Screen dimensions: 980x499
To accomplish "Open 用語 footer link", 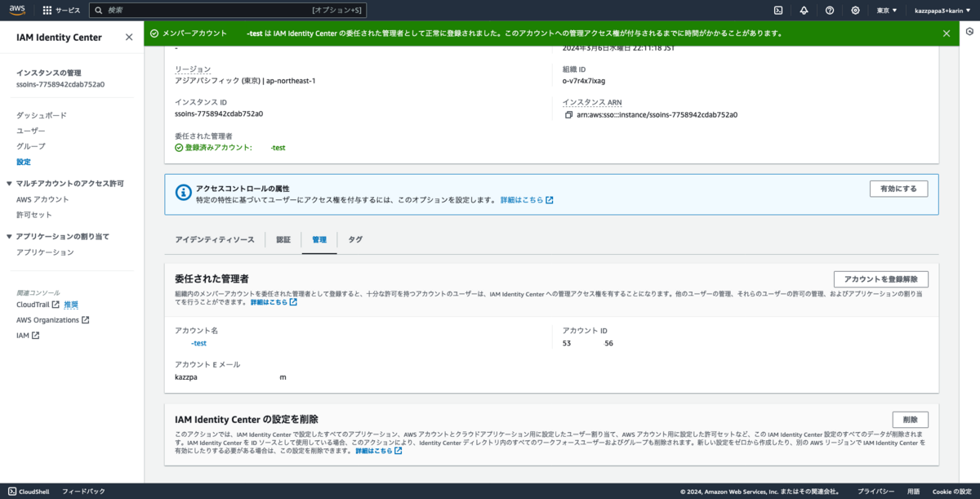I will pos(913,492).
